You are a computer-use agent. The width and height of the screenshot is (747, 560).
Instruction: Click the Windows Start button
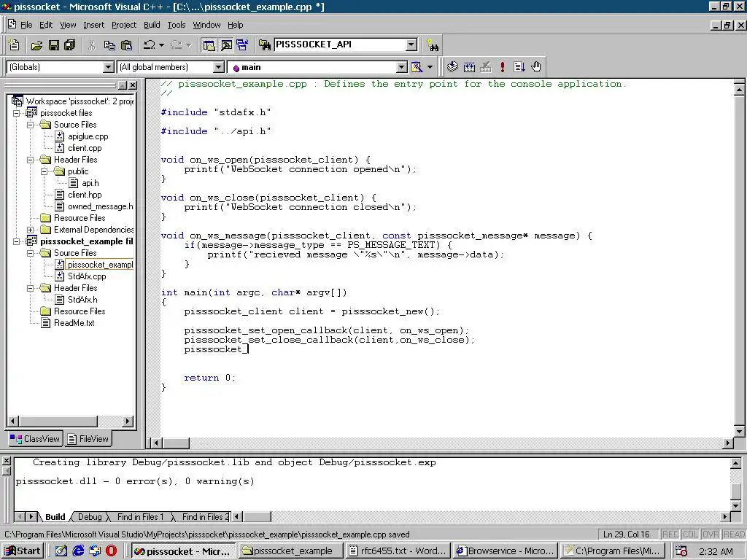(x=23, y=551)
